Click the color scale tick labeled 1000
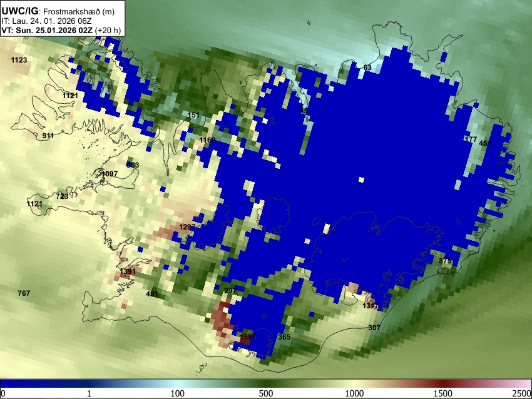532x399 pixels. pos(354,393)
